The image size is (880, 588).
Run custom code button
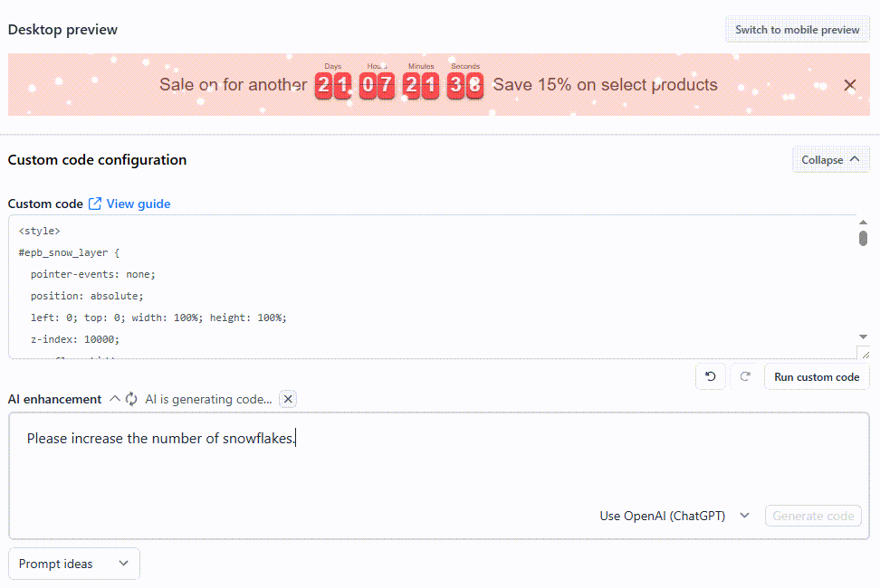coord(817,377)
